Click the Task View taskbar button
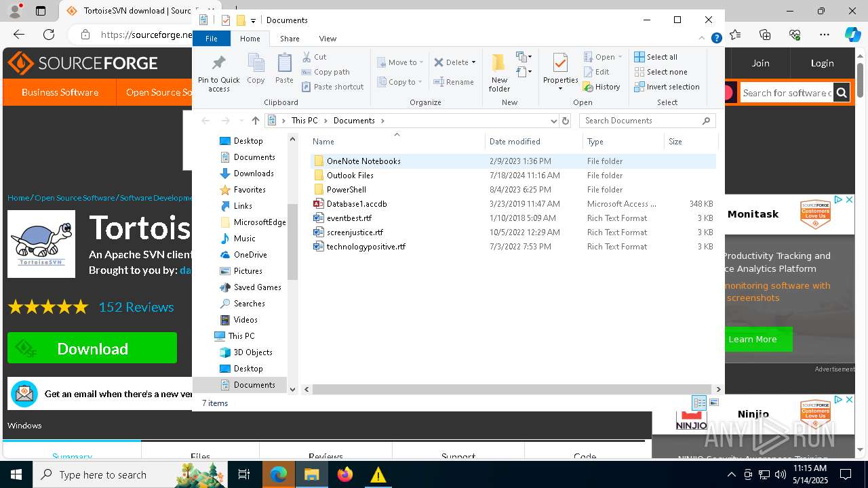The image size is (868, 488). tap(245, 474)
